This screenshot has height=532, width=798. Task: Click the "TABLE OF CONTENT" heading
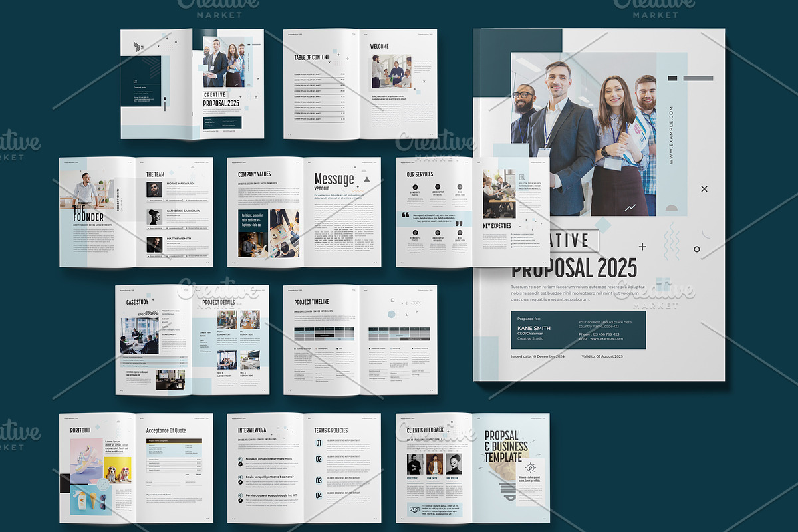coord(312,57)
